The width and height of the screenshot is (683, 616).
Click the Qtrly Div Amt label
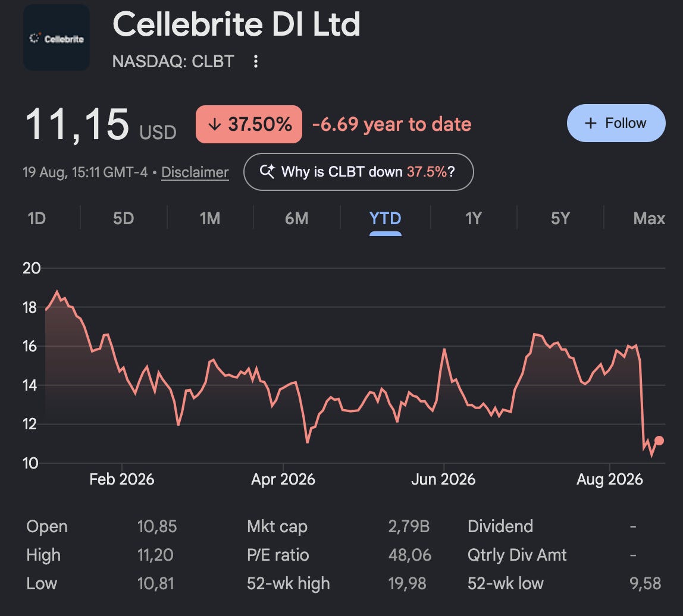click(517, 555)
